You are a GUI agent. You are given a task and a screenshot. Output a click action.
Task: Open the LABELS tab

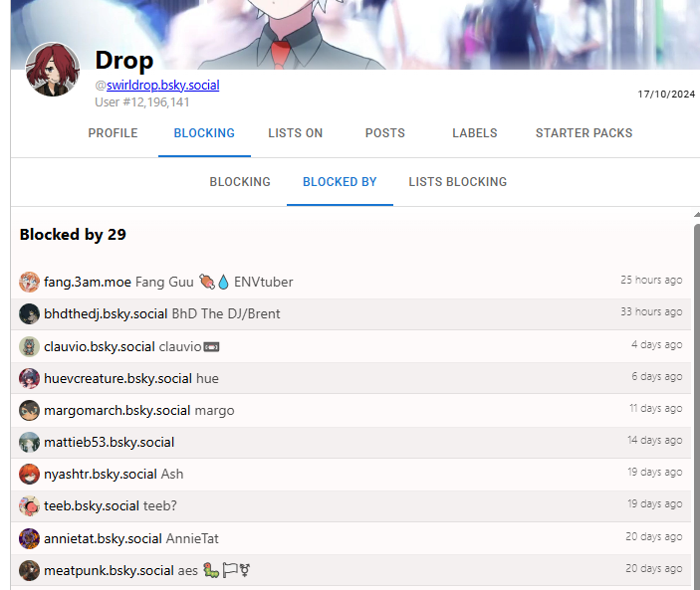(x=475, y=133)
